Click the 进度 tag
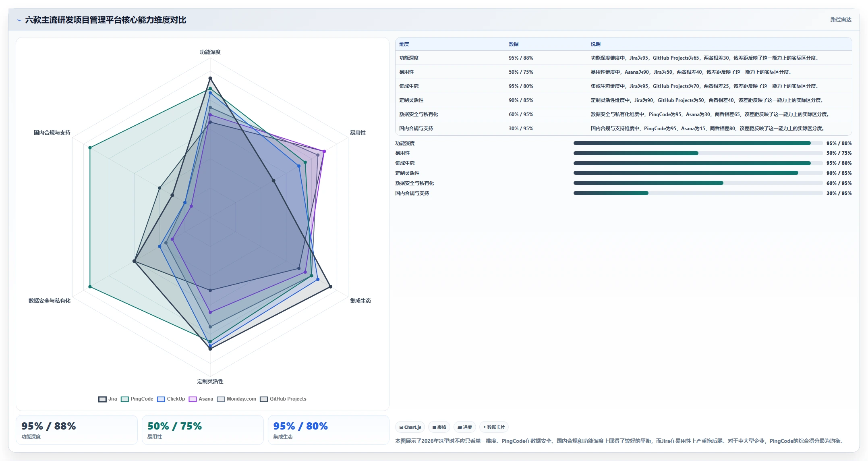 [464, 427]
